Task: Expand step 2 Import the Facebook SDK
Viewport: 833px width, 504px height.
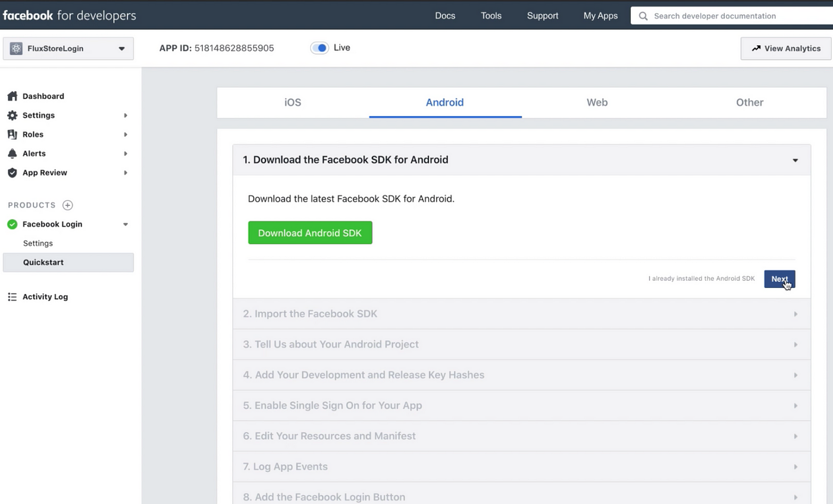Action: click(522, 314)
